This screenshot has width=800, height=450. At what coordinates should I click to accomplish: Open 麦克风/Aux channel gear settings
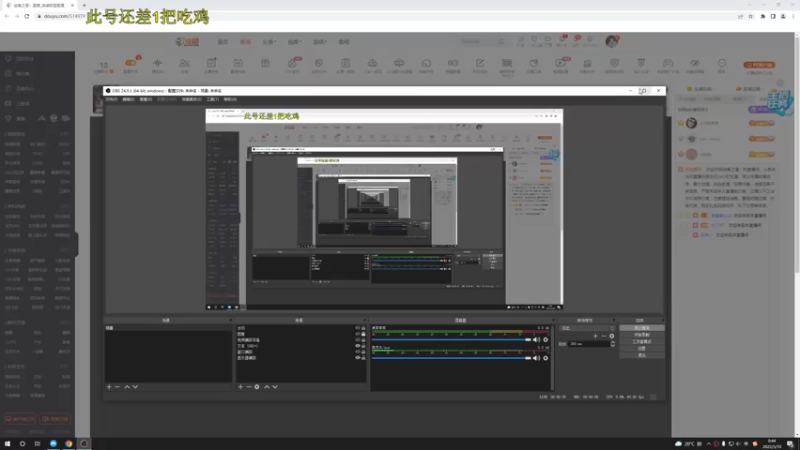click(545, 358)
